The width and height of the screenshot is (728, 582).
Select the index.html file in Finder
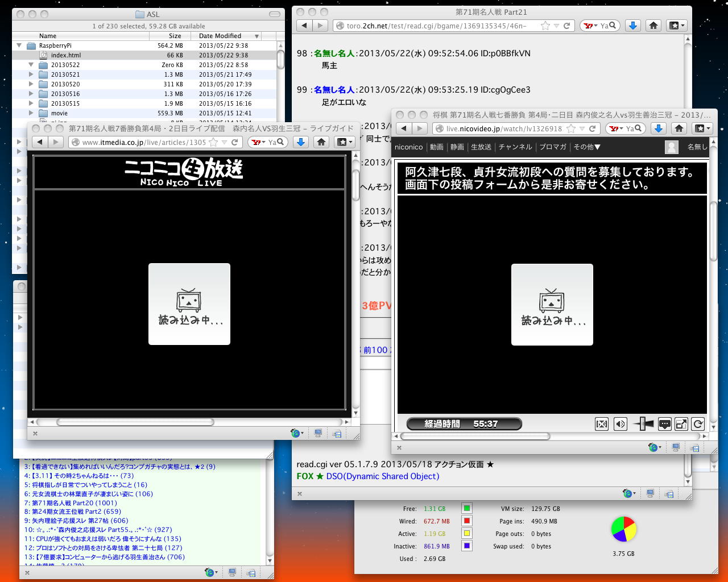coord(146,55)
